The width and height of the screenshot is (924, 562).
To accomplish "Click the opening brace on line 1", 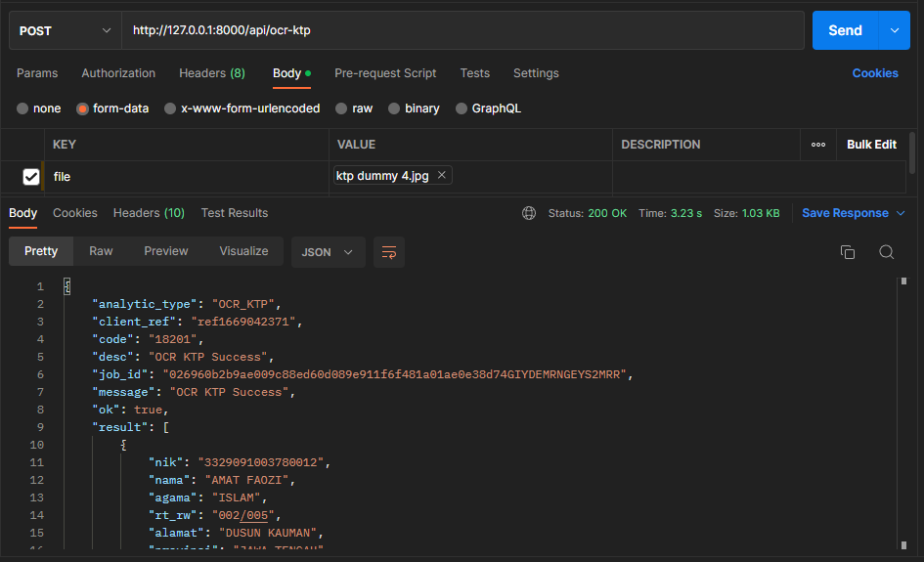I will point(67,286).
